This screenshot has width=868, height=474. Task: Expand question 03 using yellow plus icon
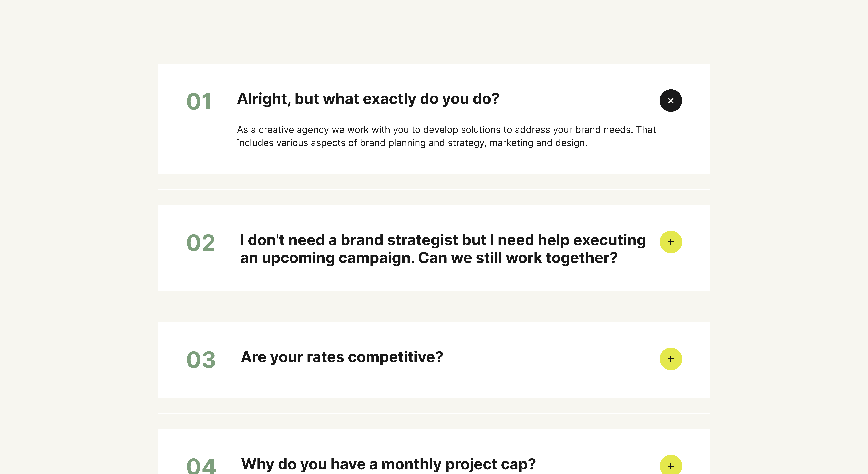671,359
